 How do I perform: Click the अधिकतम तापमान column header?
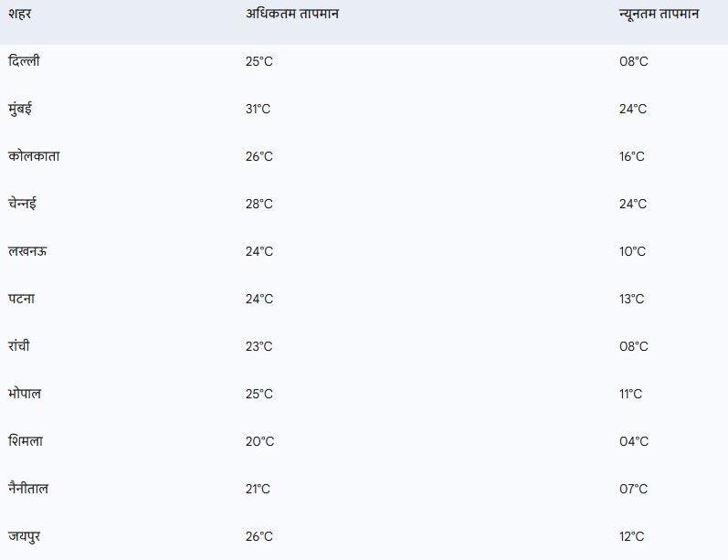click(292, 14)
